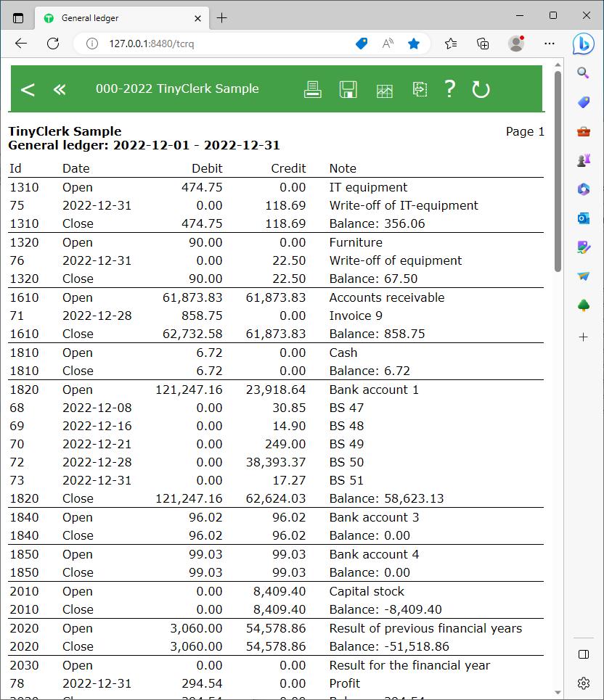Image resolution: width=604 pixels, height=700 pixels.
Task: Click the export document icon
Action: [420, 89]
